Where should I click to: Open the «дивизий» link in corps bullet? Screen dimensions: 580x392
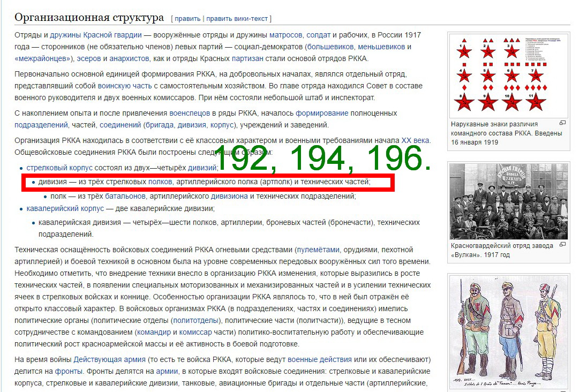[202, 168]
